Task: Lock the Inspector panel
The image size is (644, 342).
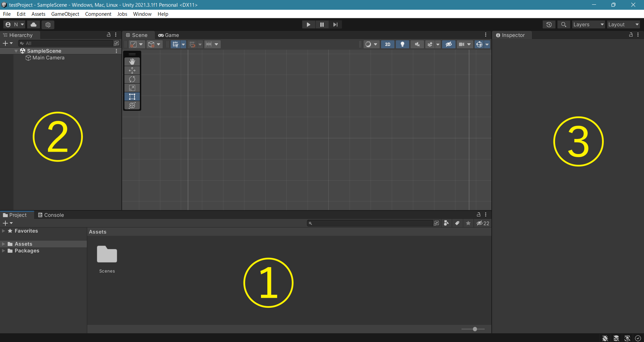Action: pos(631,35)
